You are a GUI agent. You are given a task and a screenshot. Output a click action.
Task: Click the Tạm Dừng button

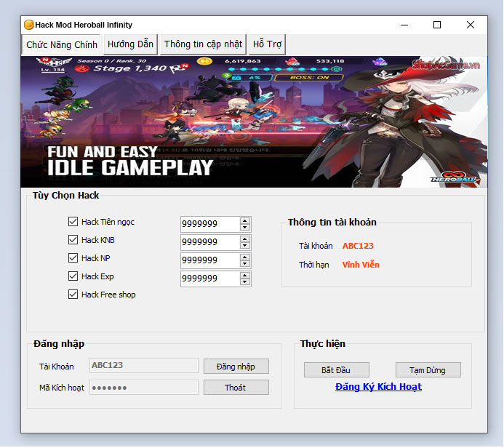tap(428, 369)
